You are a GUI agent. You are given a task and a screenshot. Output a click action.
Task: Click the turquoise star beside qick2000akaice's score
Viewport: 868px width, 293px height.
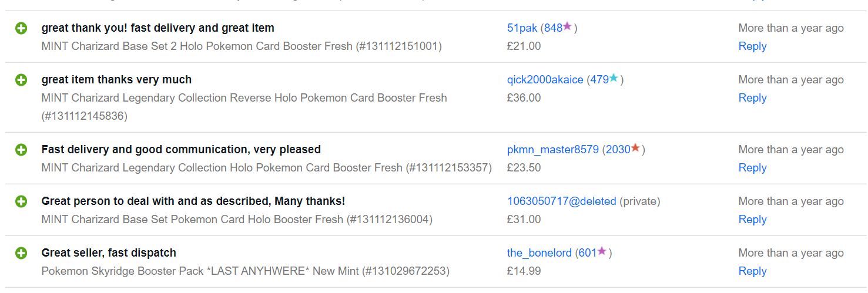click(x=614, y=78)
